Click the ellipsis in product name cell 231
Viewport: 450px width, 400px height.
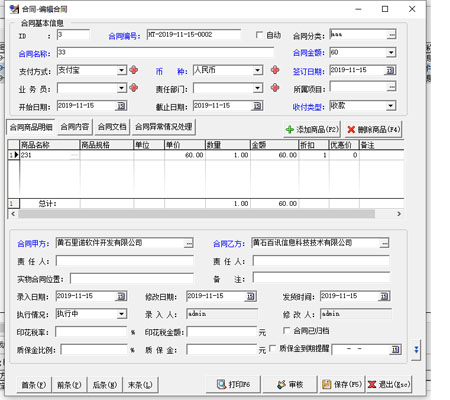[x=74, y=155]
